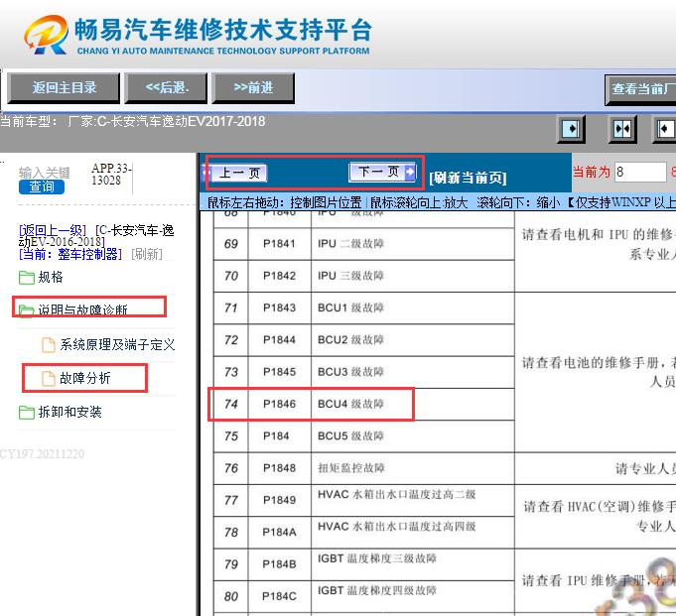Click the 规格 folder icon
This screenshot has height=616, width=676.
[26, 278]
